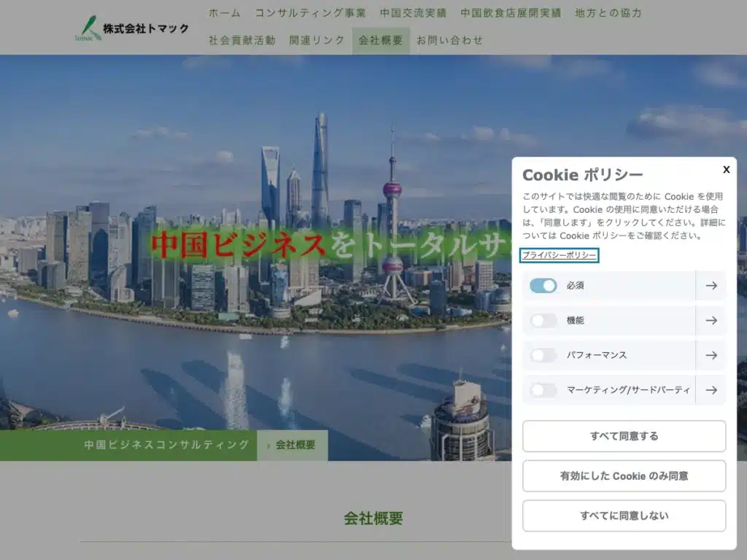Click the 株式会社トマック company name

[146, 28]
